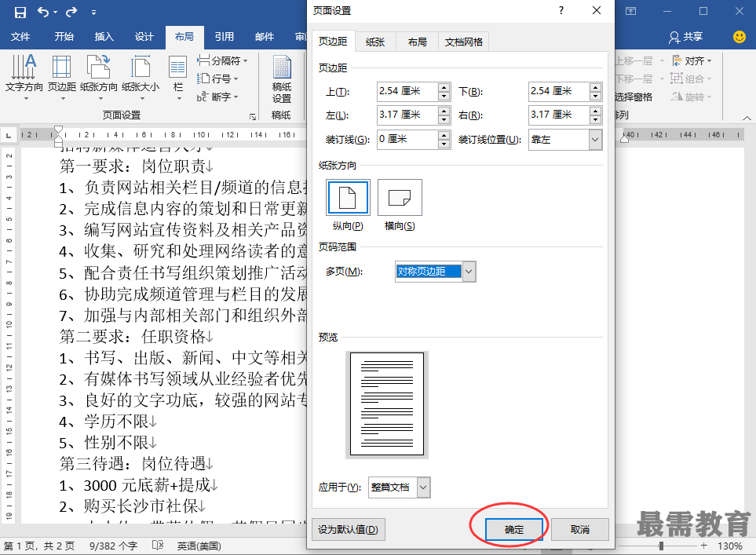756x555 pixels.
Task: Open the 多页 multiple pages dropdown
Action: 469,272
